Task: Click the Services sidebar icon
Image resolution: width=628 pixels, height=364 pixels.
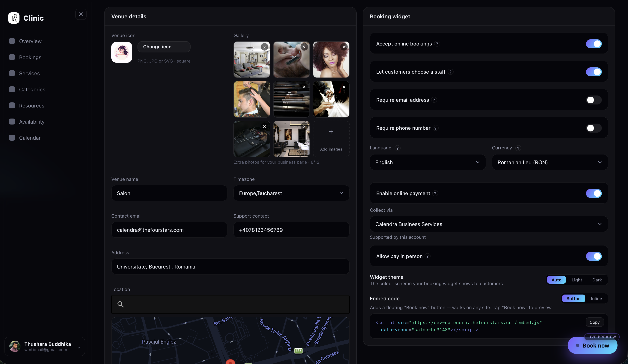Action: 12,73
